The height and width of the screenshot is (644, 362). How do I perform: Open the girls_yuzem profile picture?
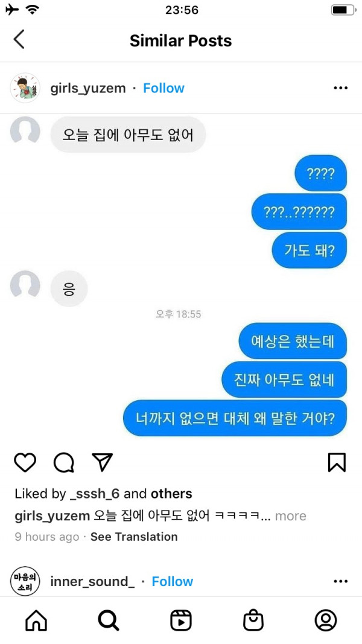tap(25, 88)
